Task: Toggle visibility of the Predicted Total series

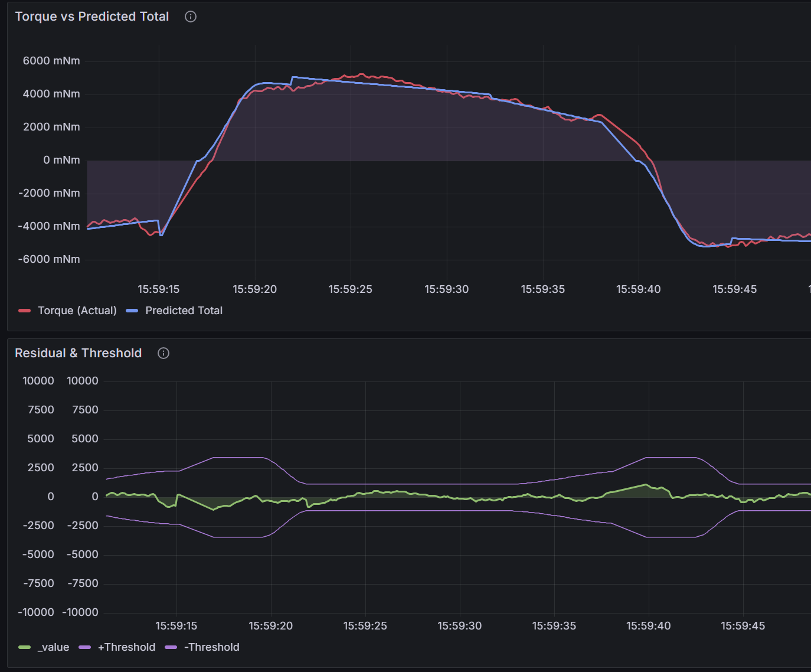Action: [x=184, y=310]
